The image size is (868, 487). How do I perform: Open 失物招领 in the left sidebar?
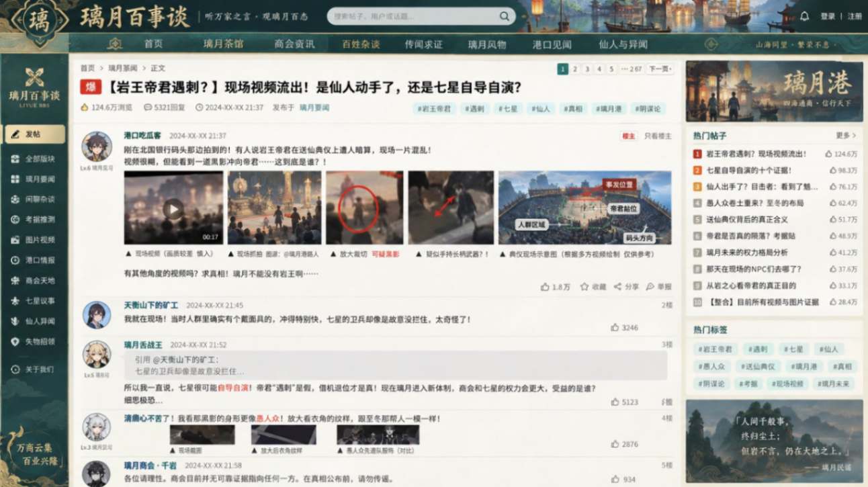click(x=34, y=342)
